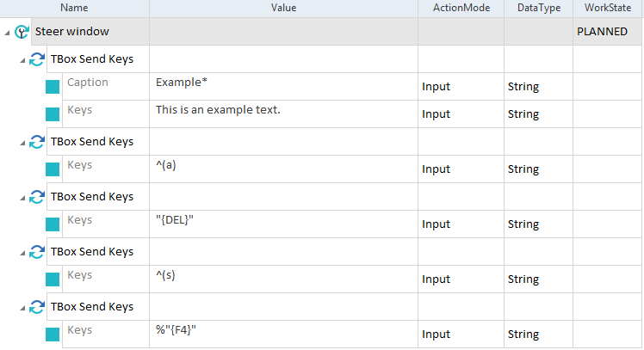Click the module icon above the ^(s) Keys row

(37, 252)
